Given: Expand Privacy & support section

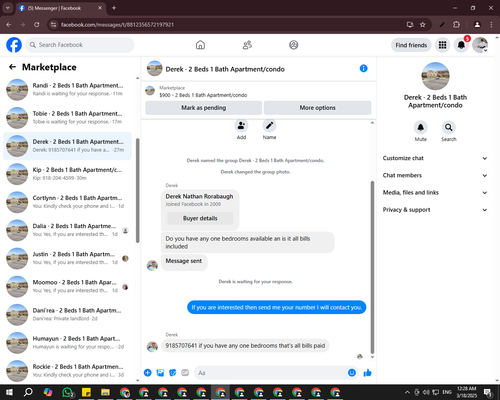Looking at the screenshot, I should (x=435, y=210).
